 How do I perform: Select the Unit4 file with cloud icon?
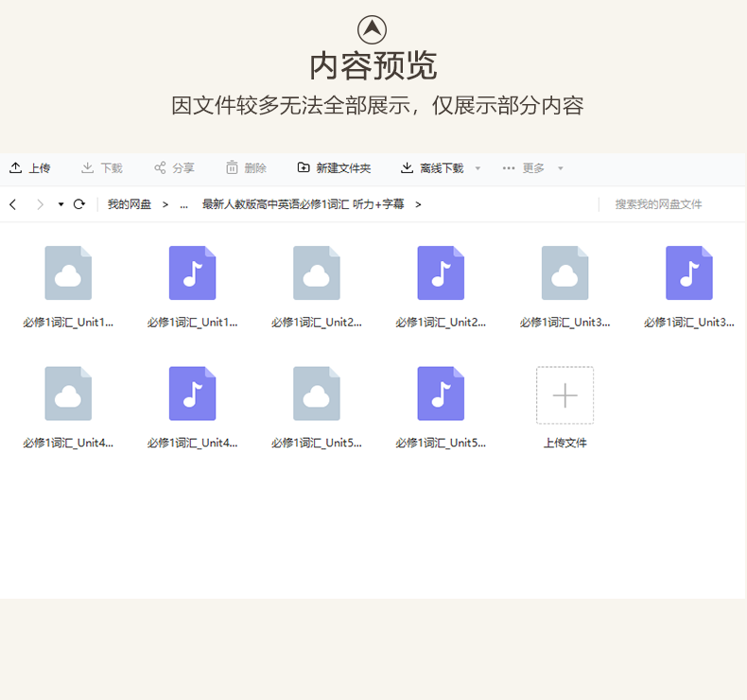pyautogui.click(x=68, y=407)
